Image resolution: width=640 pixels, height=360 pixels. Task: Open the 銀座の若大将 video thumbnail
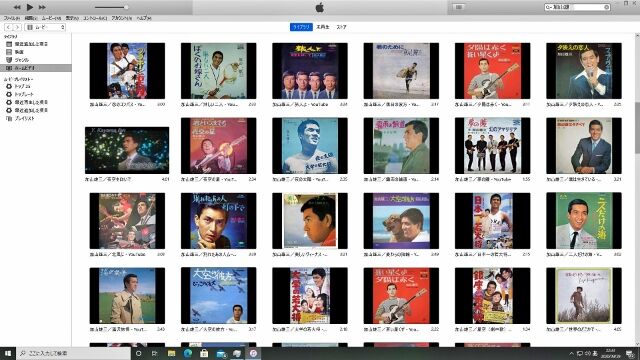click(492, 296)
